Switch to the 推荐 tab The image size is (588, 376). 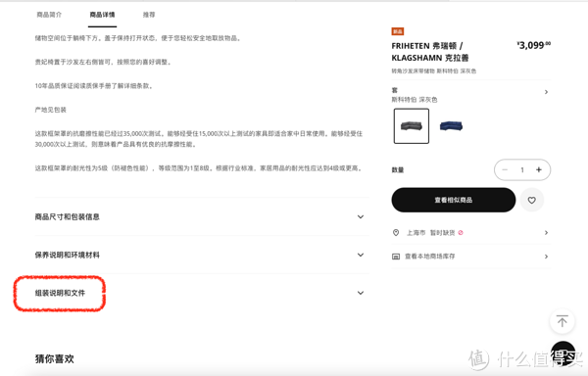pos(149,15)
